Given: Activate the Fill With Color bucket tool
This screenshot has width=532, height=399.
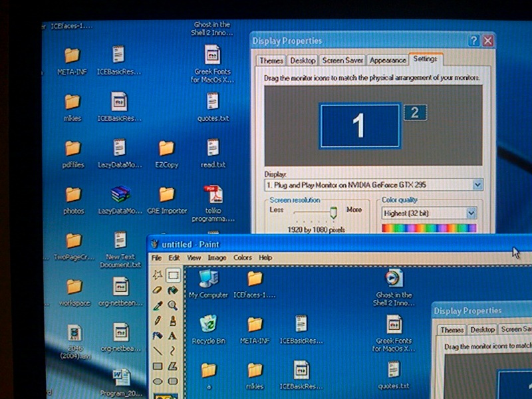Looking at the screenshot, I should tap(173, 290).
